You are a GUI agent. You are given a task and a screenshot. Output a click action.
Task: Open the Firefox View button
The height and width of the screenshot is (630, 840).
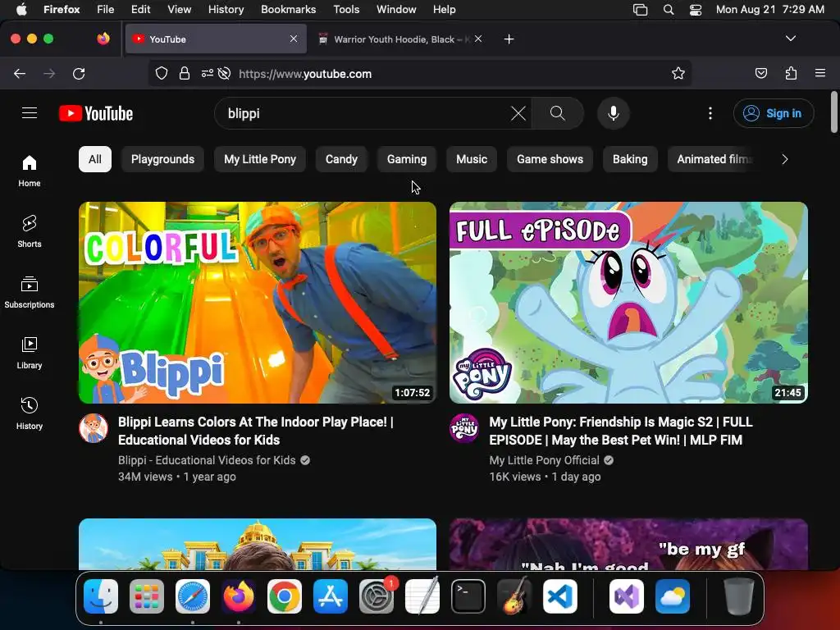tap(103, 39)
